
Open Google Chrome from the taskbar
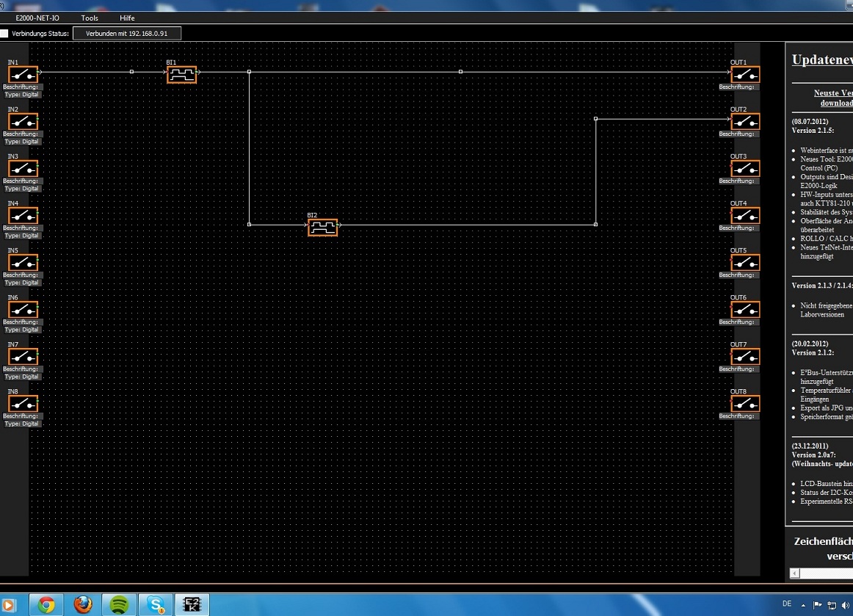(46, 604)
